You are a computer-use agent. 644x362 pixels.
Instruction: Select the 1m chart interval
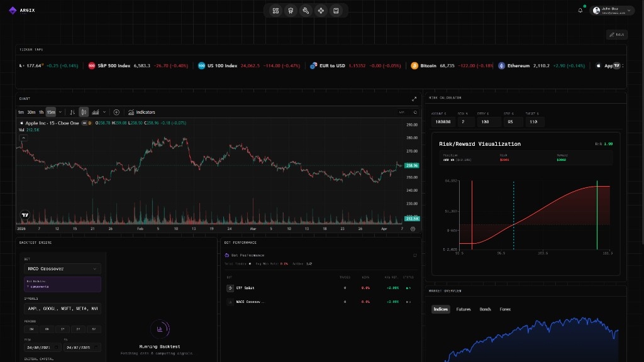coord(21,112)
